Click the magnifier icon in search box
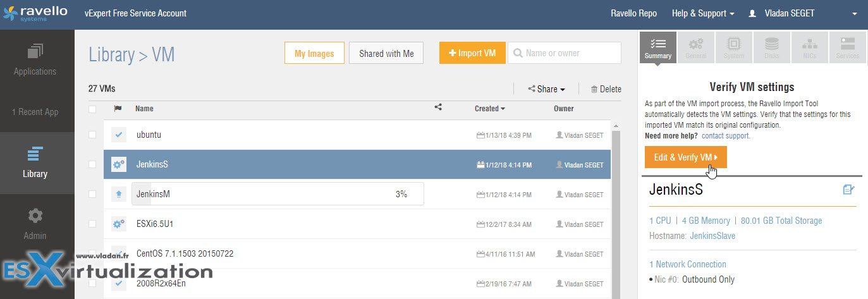The image size is (868, 299). tap(518, 53)
